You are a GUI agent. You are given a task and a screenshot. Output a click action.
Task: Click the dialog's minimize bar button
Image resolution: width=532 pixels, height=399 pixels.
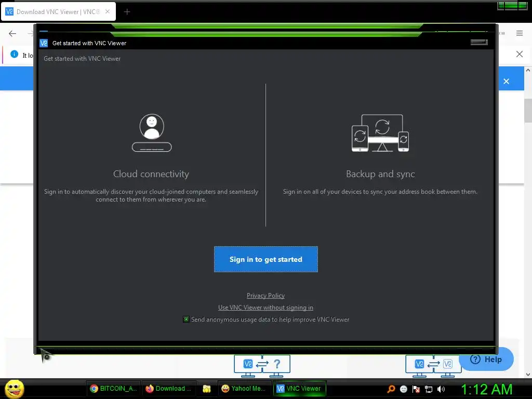coord(479,42)
